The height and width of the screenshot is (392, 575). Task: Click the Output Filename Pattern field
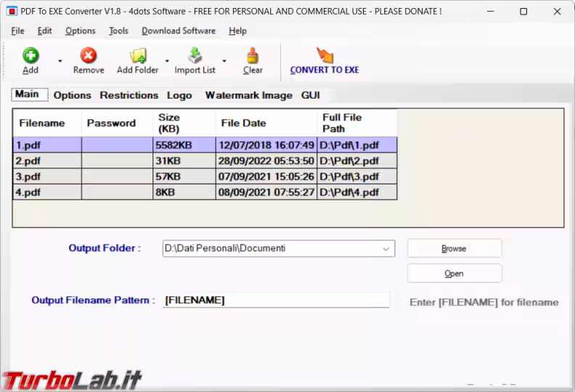click(x=276, y=301)
